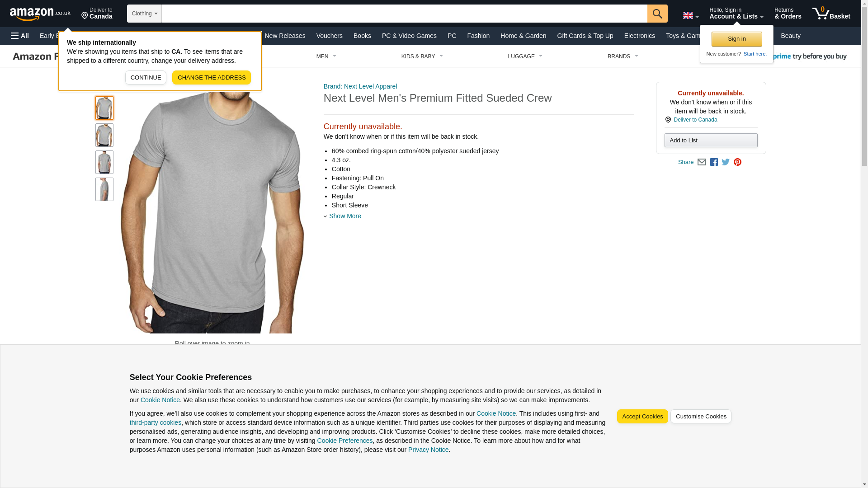Select the second t-shirt thumbnail image

click(104, 135)
